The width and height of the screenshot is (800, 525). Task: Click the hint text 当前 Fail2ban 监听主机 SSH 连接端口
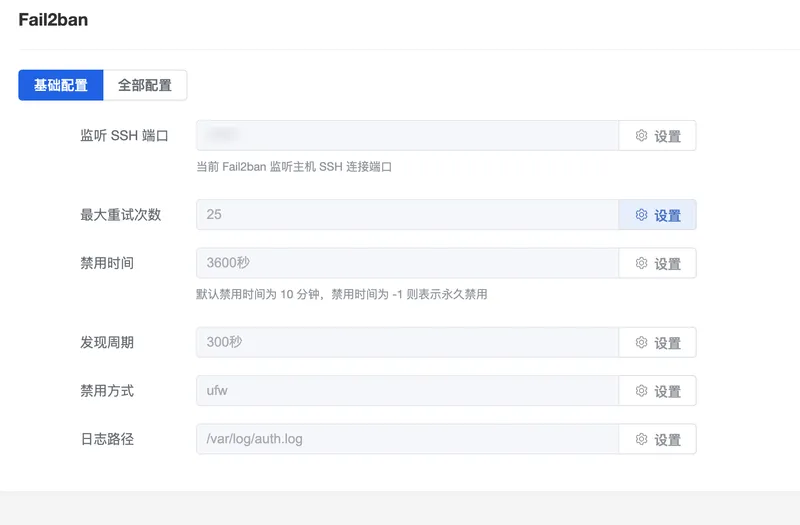click(x=294, y=167)
